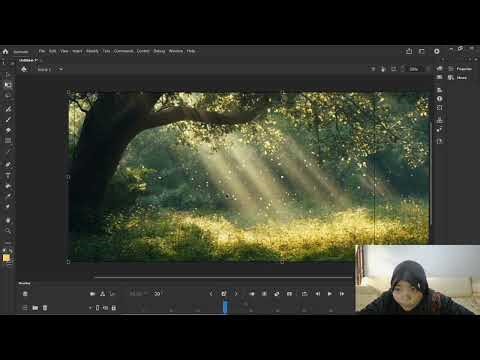Click the blue timeline playhead
The height and width of the screenshot is (360, 480).
[225, 307]
